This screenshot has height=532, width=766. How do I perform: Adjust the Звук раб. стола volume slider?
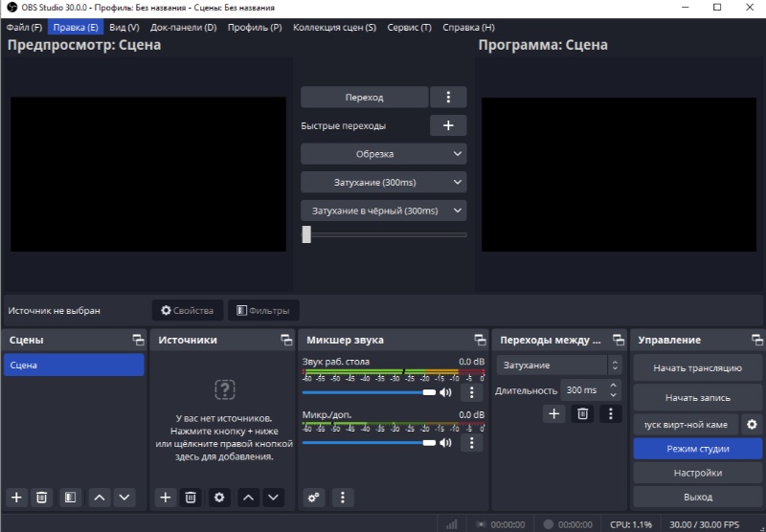coord(369,392)
